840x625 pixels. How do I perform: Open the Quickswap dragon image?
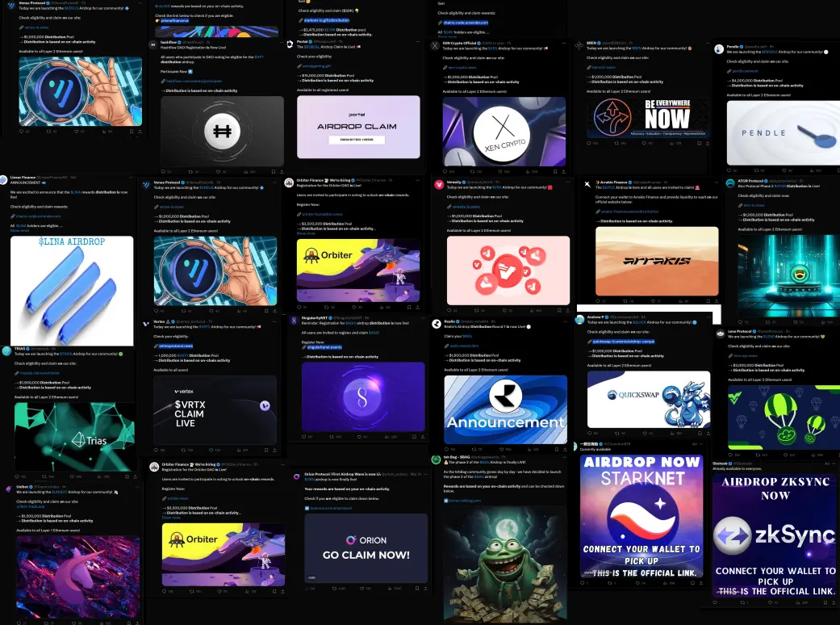tap(649, 400)
